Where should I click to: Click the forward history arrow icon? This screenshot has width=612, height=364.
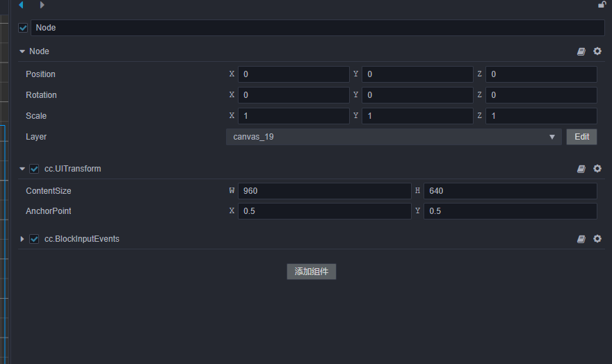click(42, 5)
